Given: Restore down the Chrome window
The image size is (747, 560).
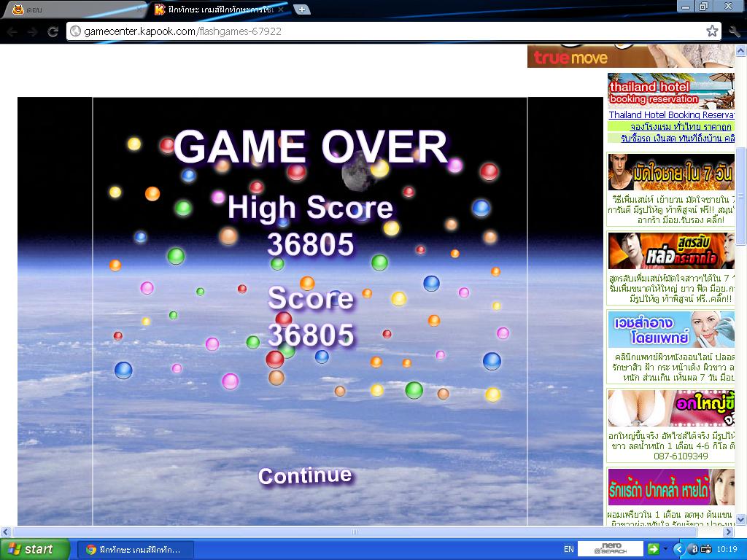Looking at the screenshot, I should (x=703, y=6).
